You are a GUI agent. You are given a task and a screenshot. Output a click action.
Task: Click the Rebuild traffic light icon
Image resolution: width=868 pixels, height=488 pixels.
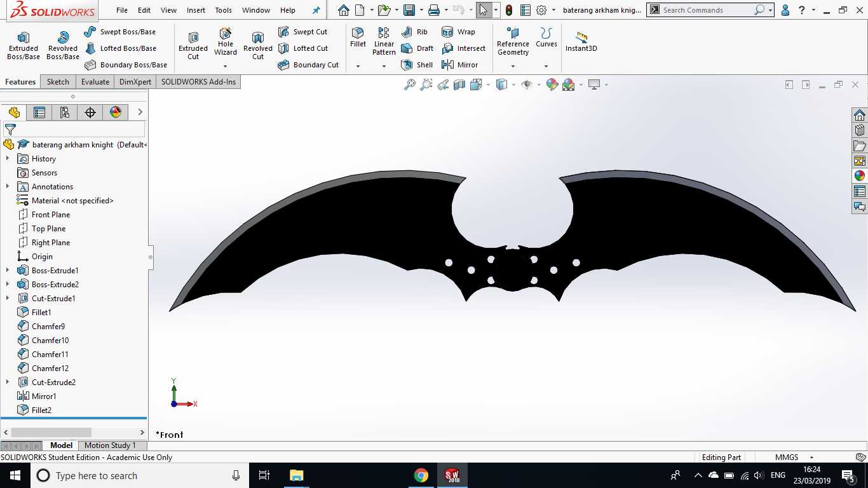tap(509, 10)
